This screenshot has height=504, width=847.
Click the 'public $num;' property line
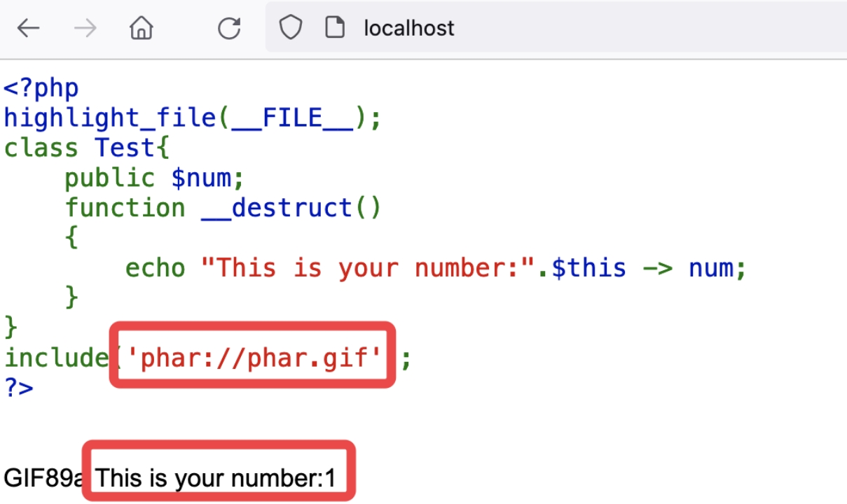(154, 178)
